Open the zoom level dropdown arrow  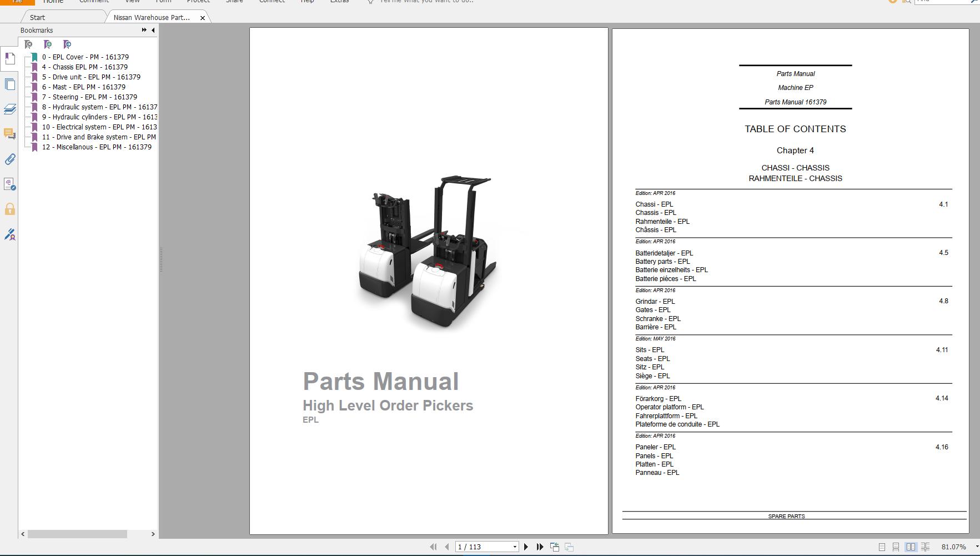coord(977,547)
